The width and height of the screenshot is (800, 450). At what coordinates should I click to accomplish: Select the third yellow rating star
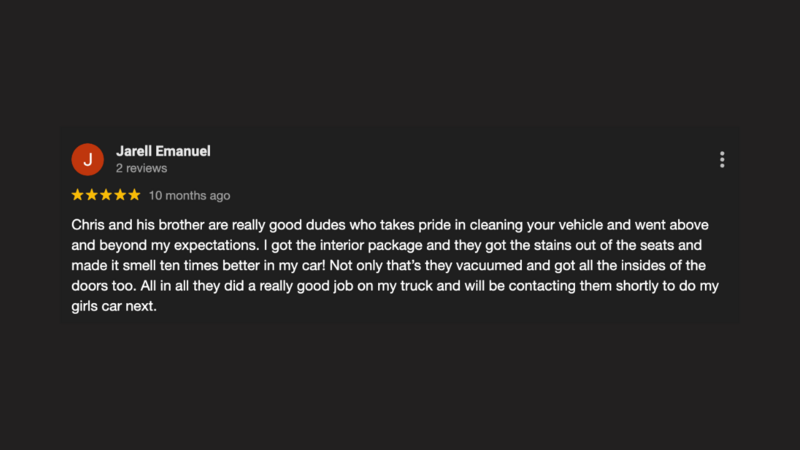pos(106,195)
